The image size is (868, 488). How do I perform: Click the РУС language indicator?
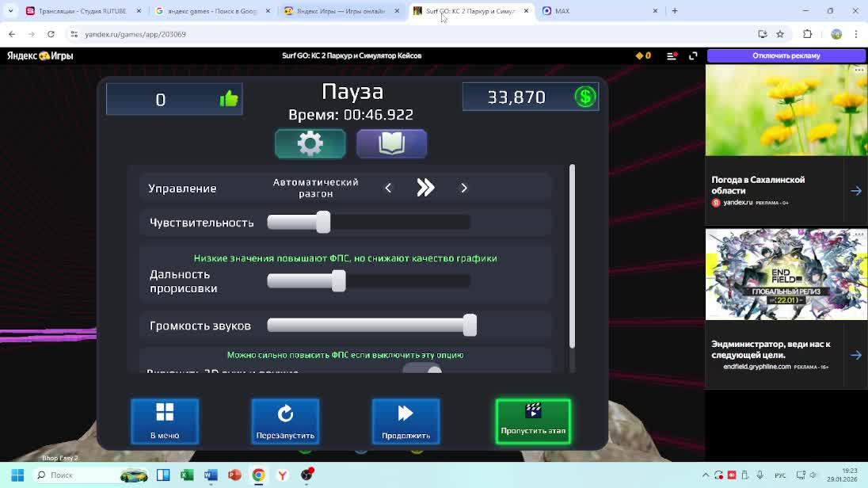[780, 475]
